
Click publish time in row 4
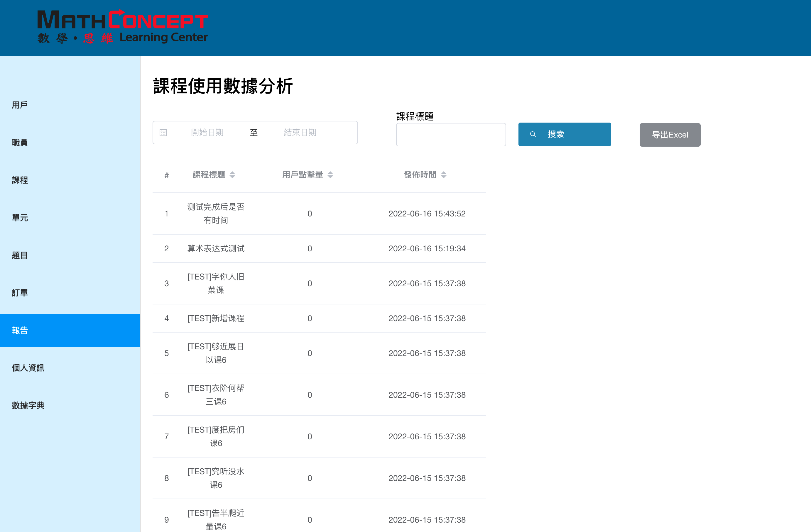[427, 318]
